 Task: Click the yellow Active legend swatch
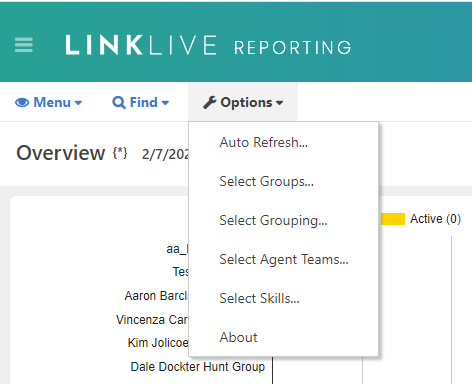[393, 219]
